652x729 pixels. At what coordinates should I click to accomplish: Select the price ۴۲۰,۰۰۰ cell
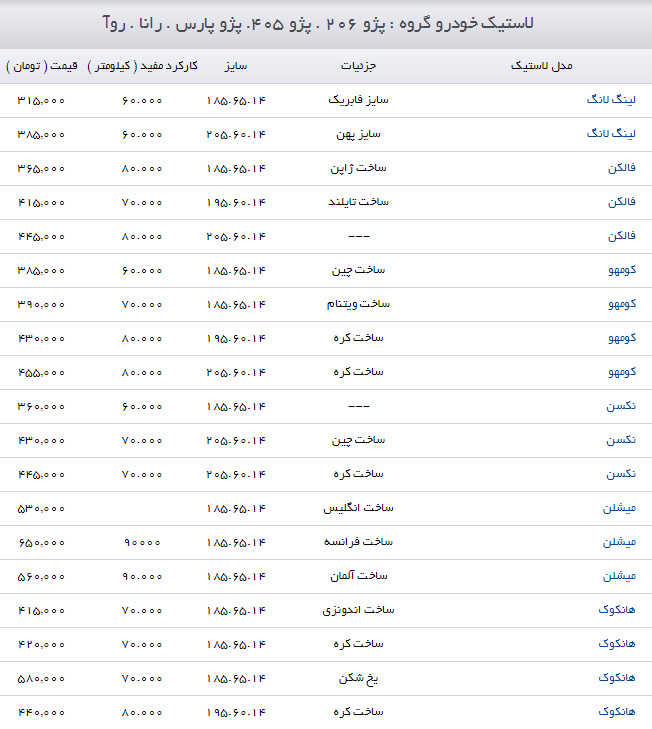click(41, 644)
